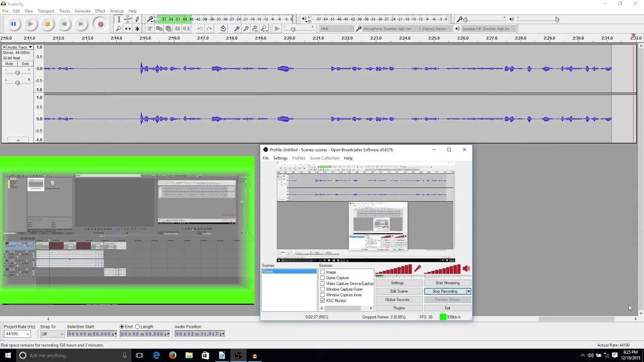The width and height of the screenshot is (644, 362).
Task: Mute OBS microphone via red mic icon
Action: [x=418, y=269]
